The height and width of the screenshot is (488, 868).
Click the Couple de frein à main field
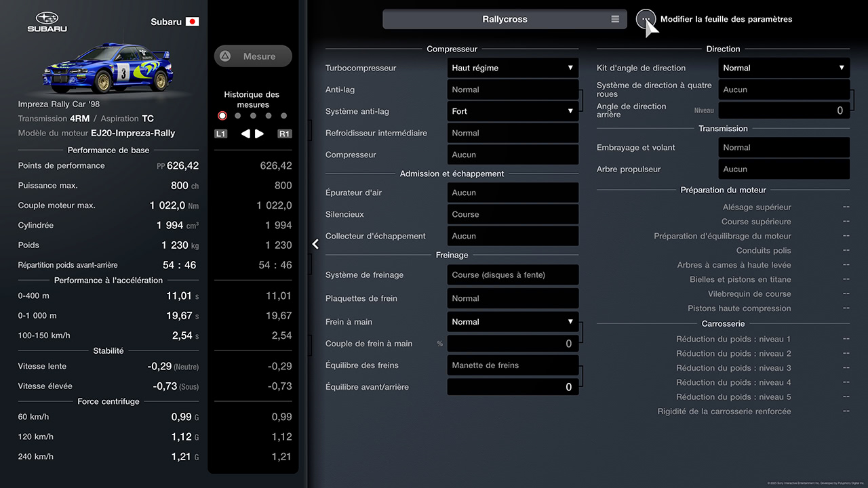click(513, 344)
